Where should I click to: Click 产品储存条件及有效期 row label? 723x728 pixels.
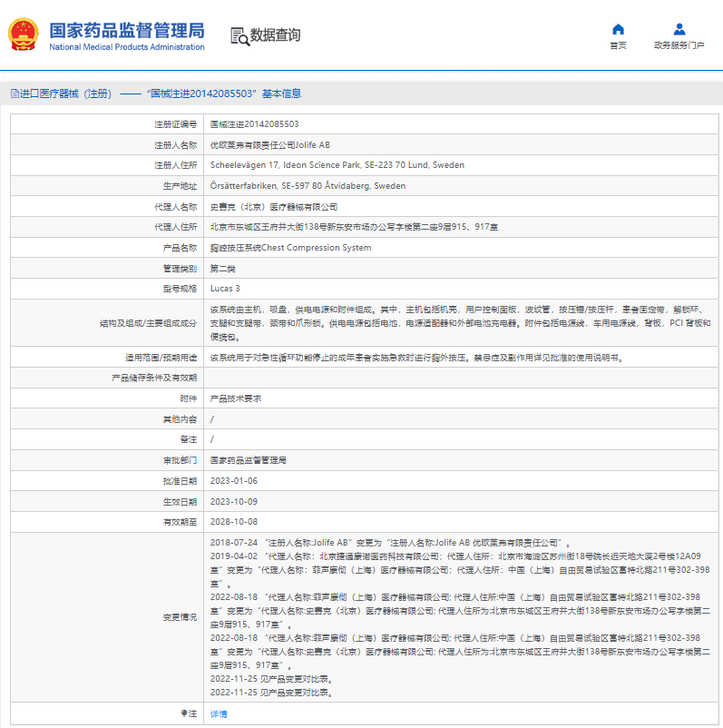click(x=154, y=378)
